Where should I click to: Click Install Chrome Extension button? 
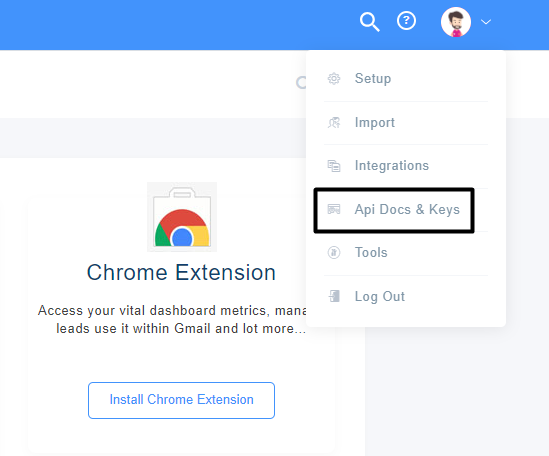coord(181,400)
